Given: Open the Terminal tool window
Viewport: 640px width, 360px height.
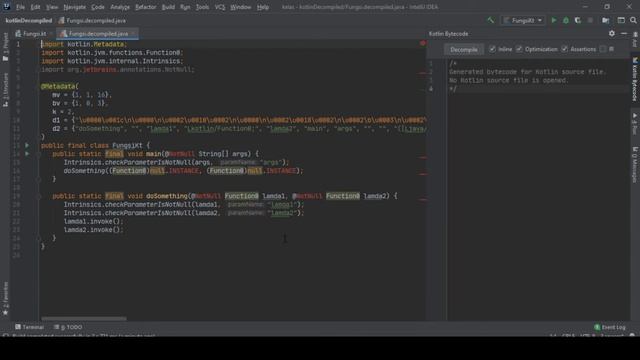Looking at the screenshot, I should coord(29,327).
